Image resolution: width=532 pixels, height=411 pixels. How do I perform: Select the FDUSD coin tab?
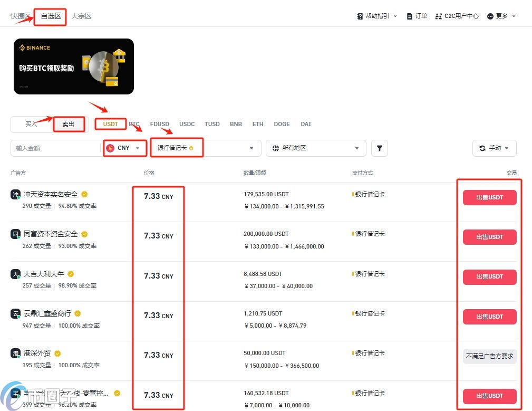159,124
